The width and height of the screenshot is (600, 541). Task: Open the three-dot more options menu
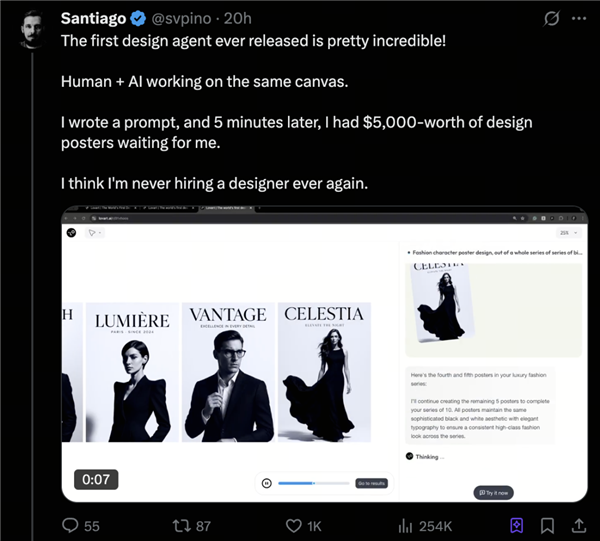click(x=579, y=19)
